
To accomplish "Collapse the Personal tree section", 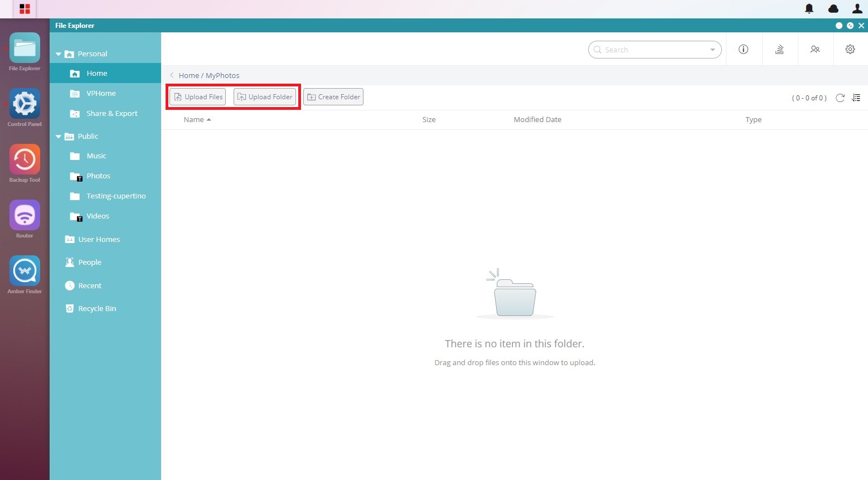I will coord(59,54).
